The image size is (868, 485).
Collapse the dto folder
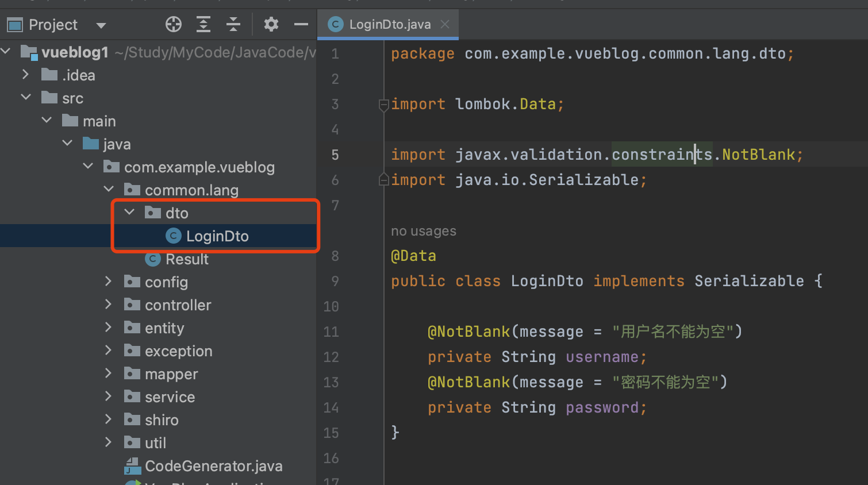[x=130, y=213]
